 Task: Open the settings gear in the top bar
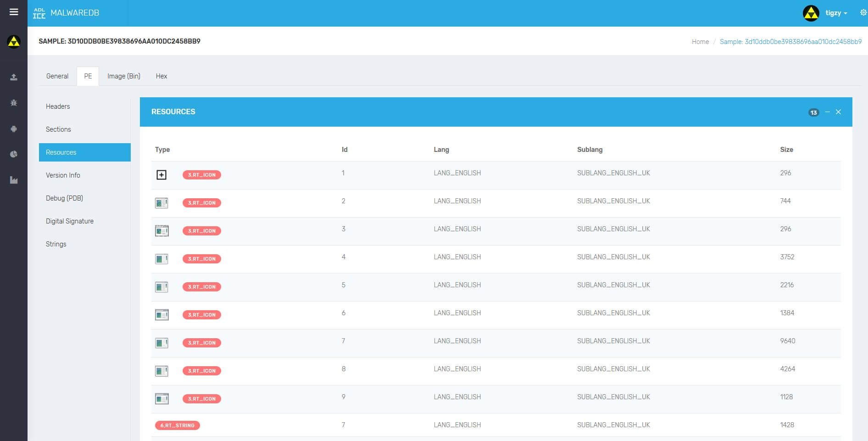[x=862, y=12]
